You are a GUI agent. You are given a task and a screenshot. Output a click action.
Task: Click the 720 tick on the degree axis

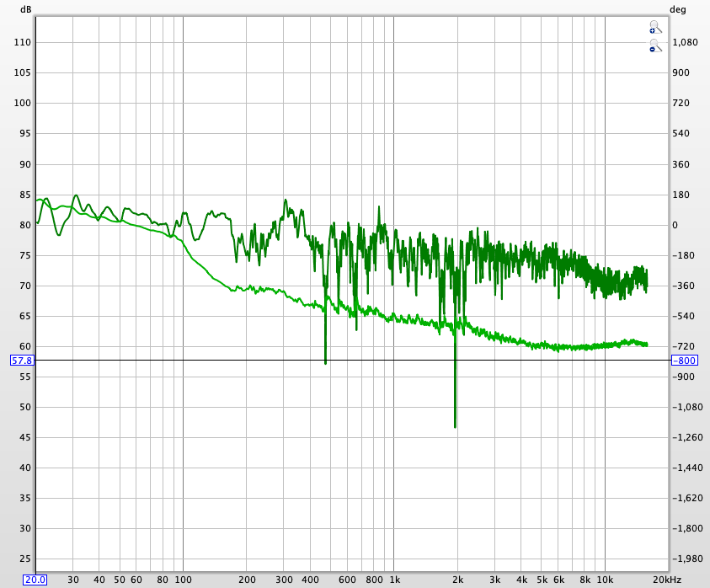[681, 103]
